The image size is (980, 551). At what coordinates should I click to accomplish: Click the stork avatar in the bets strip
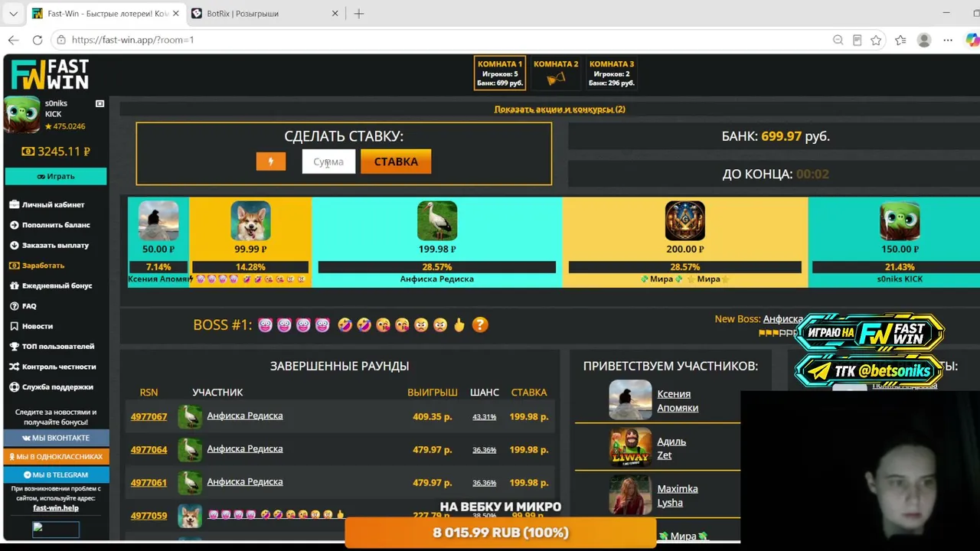[437, 220]
